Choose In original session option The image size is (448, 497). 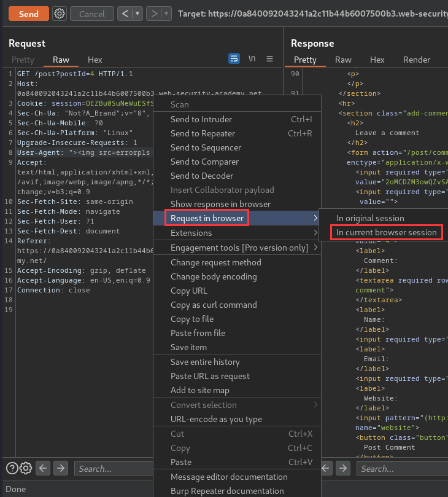[384, 218]
